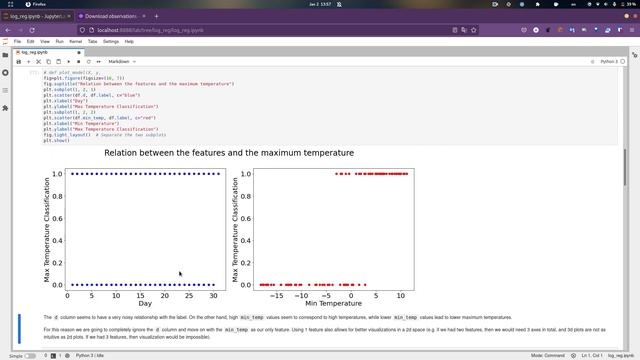Screen dimensions: 640x360
Task: Click the translate page icon
Action: 464,30
